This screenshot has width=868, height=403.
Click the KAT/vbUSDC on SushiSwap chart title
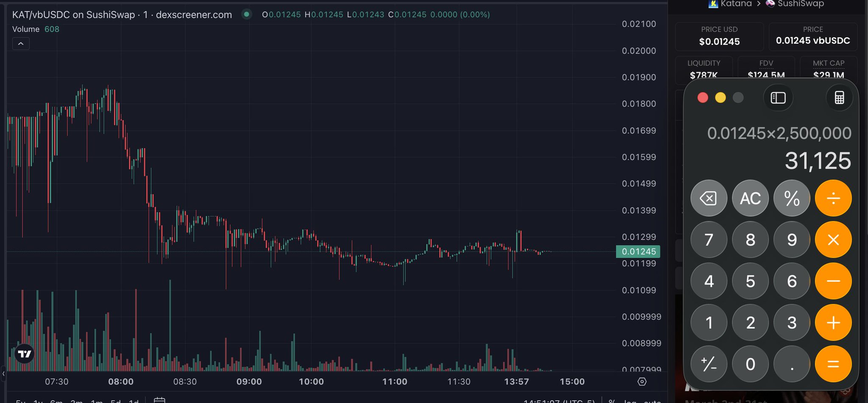click(x=122, y=15)
